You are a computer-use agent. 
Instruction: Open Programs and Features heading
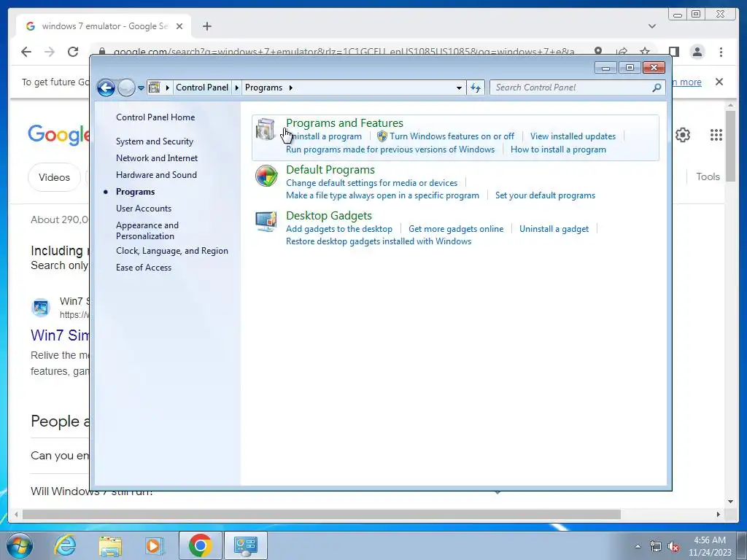[x=344, y=122]
